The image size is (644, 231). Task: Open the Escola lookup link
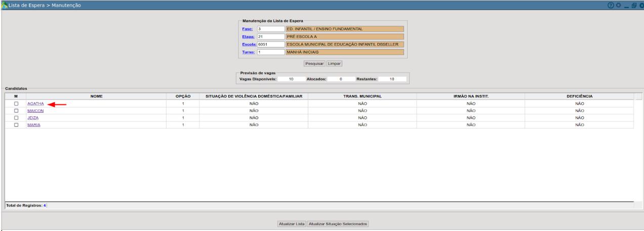(x=249, y=44)
